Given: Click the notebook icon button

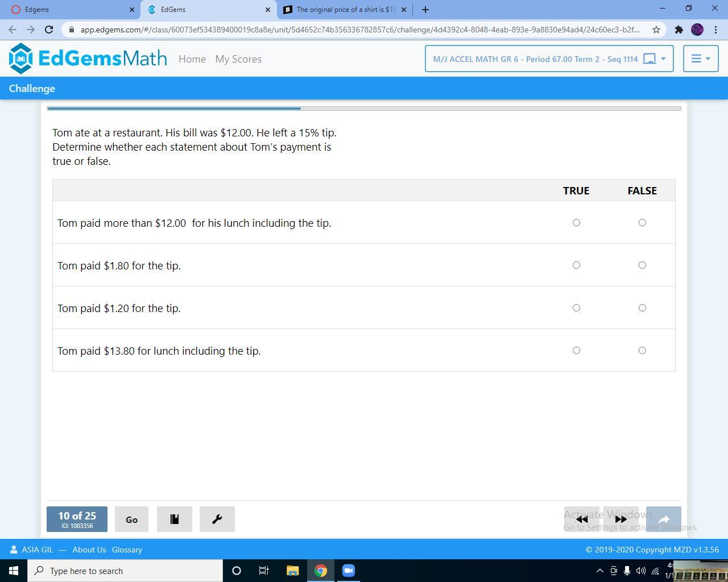Looking at the screenshot, I should 175,519.
